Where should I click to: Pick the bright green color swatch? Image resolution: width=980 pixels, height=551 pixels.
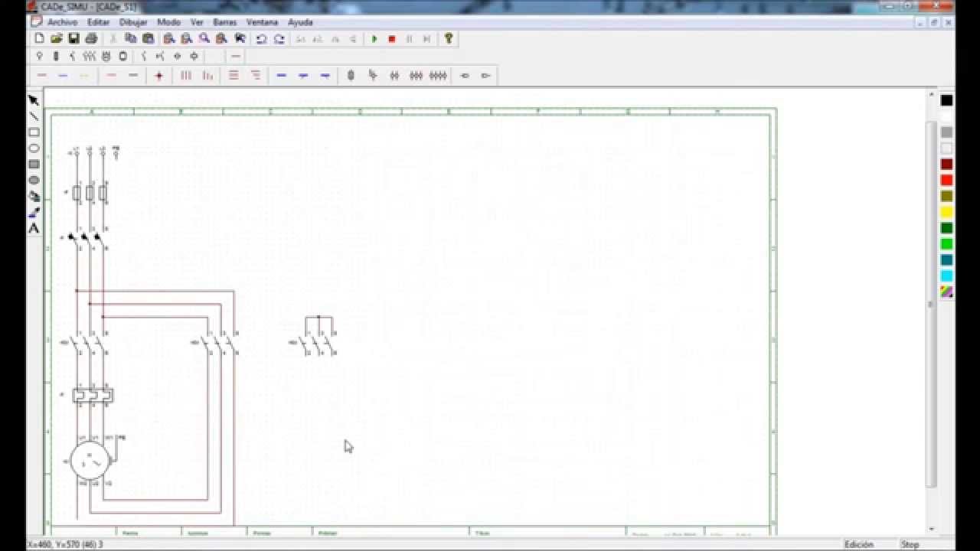tap(947, 244)
